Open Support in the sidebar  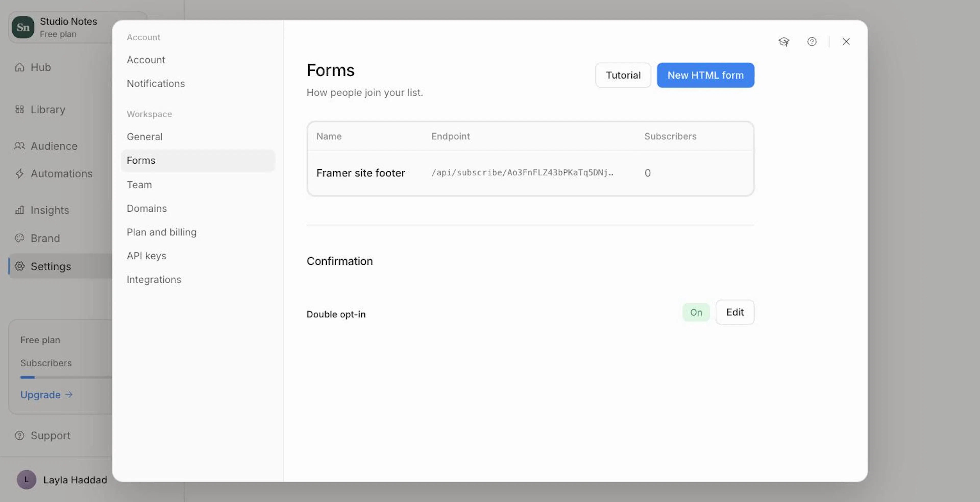coord(51,435)
